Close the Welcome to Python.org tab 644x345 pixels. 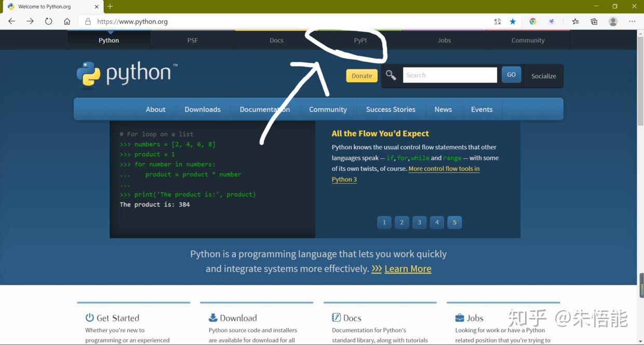[97, 7]
